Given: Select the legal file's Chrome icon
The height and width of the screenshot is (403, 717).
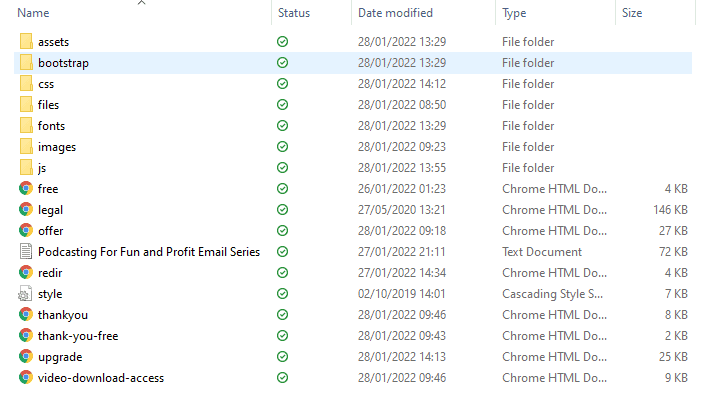Looking at the screenshot, I should click(26, 210).
